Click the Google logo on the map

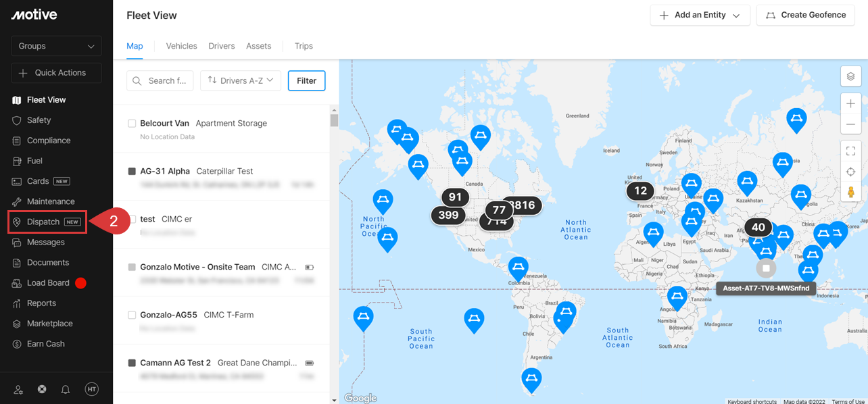[360, 398]
